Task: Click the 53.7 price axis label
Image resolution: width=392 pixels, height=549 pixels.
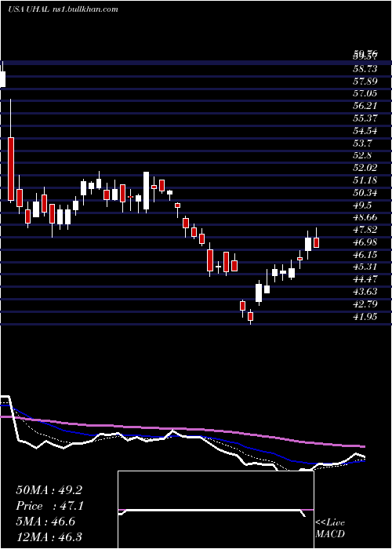Action: (x=362, y=143)
